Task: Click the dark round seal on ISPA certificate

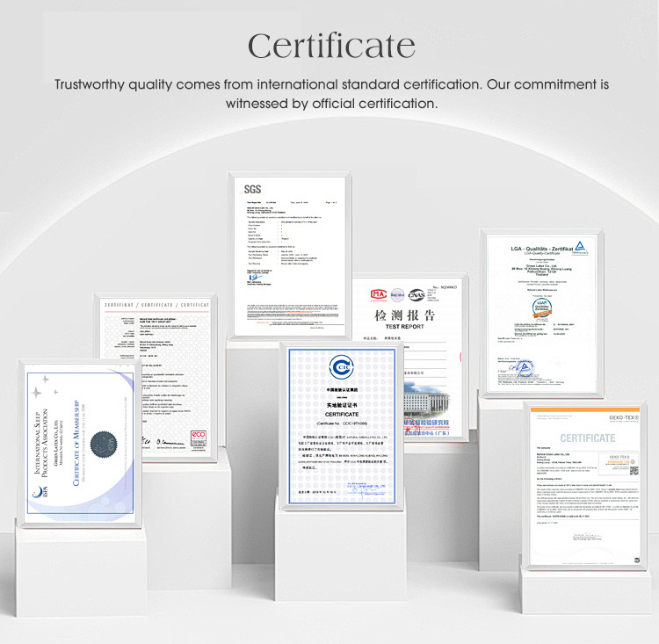Action: click(x=104, y=444)
